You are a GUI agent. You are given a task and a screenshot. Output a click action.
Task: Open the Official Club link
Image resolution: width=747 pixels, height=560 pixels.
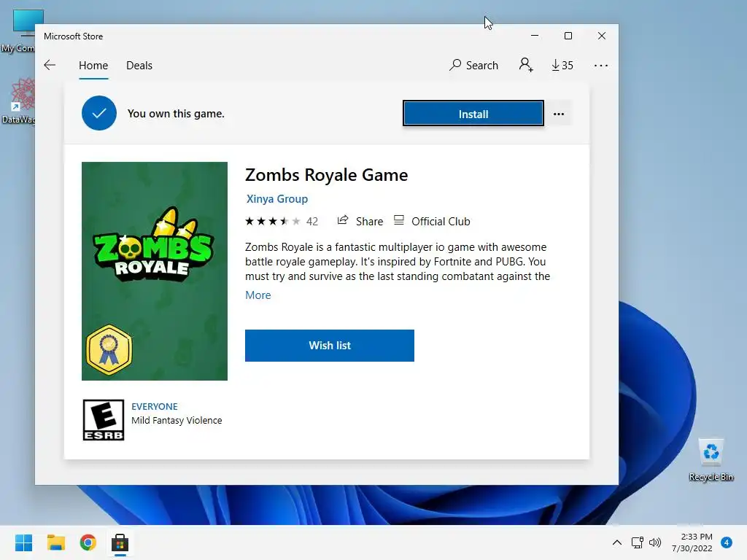(432, 221)
